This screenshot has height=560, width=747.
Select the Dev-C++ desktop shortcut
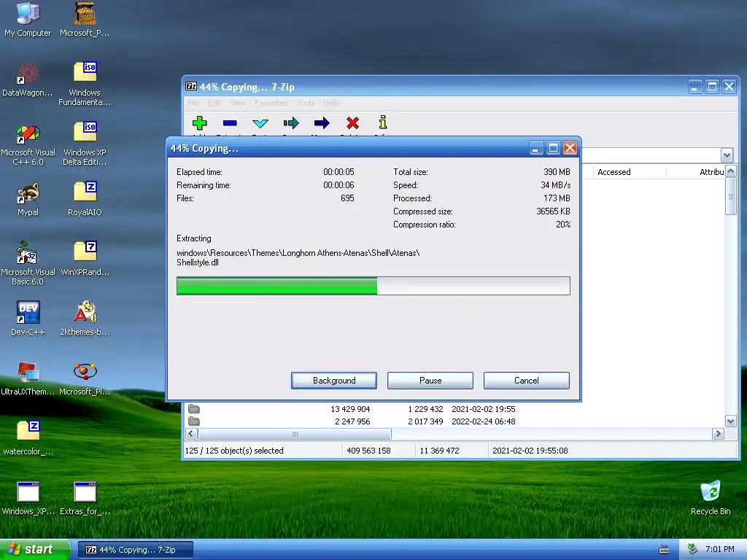28,319
